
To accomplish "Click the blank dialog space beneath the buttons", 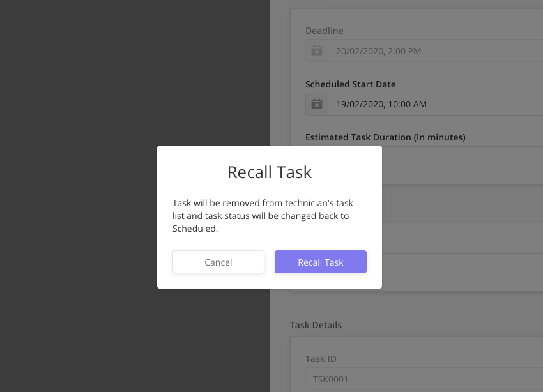I will (270, 281).
